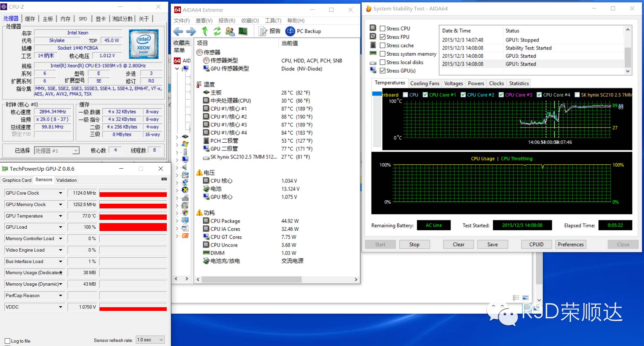Open the GPU Memory Clock sensor dropdown
Screen dimensions: 644x346
(60, 205)
